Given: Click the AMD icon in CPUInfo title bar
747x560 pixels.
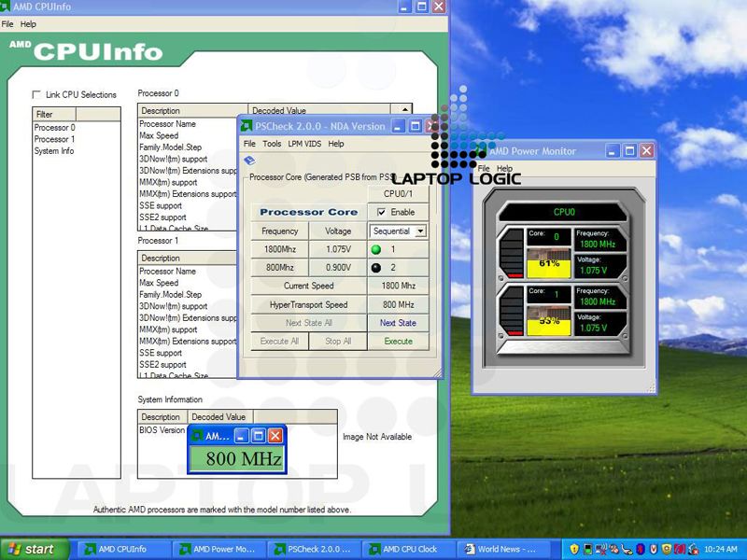Looking at the screenshot, I should coord(5,7).
